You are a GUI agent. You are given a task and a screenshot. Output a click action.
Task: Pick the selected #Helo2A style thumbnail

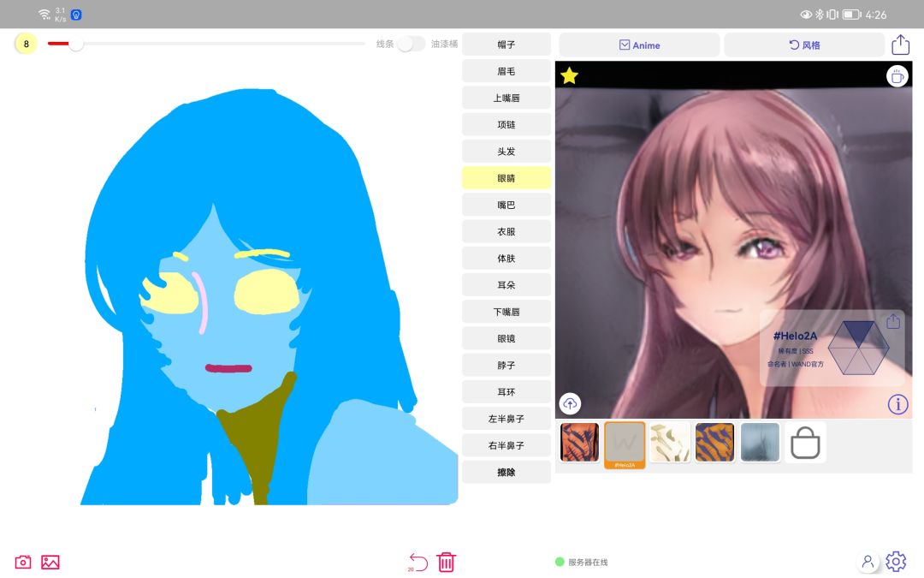625,444
